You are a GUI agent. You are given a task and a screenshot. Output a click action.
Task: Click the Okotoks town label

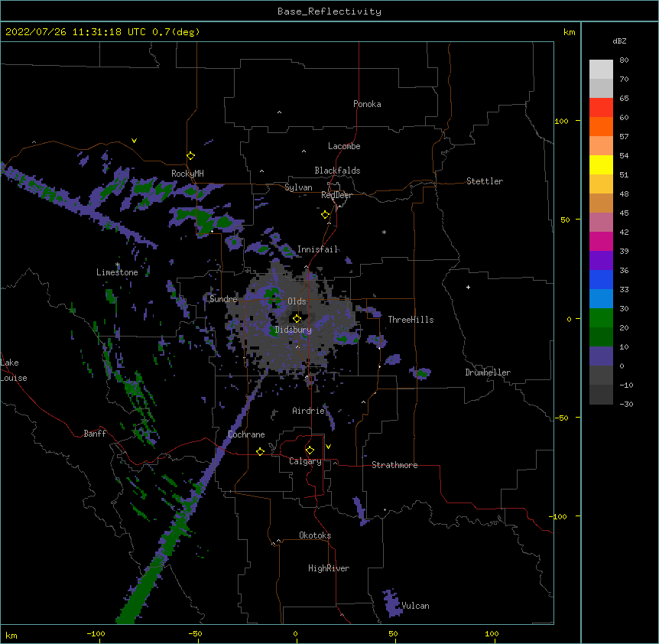pyautogui.click(x=315, y=535)
